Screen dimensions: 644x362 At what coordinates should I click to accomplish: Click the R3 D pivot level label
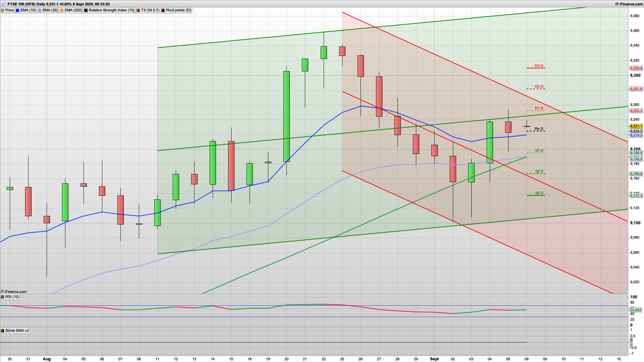click(x=539, y=66)
